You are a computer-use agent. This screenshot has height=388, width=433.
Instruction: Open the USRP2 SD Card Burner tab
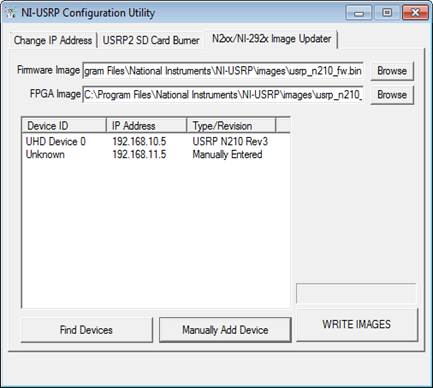[x=151, y=40]
